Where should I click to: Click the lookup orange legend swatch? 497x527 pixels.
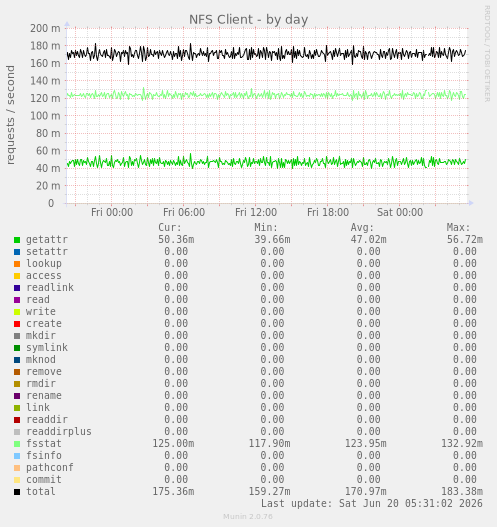pos(17,264)
